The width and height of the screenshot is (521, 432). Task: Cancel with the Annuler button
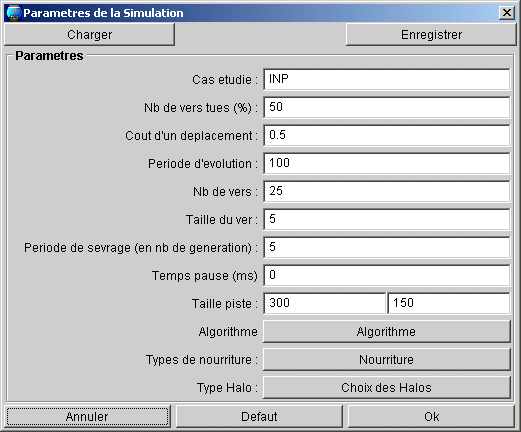point(87,417)
